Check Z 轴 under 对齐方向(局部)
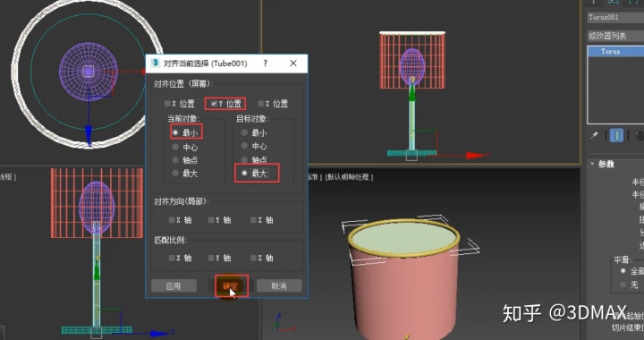Image resolution: width=644 pixels, height=340 pixels. tap(253, 220)
